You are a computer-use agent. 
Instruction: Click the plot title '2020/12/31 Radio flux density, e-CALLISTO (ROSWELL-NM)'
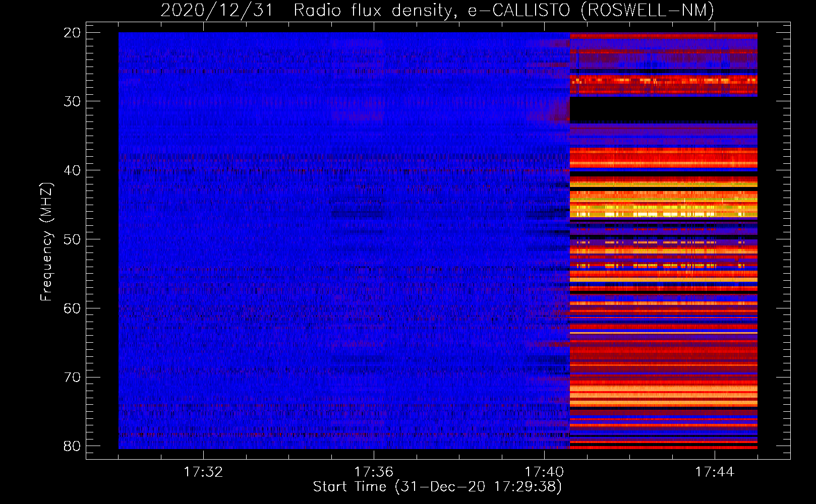[437, 10]
